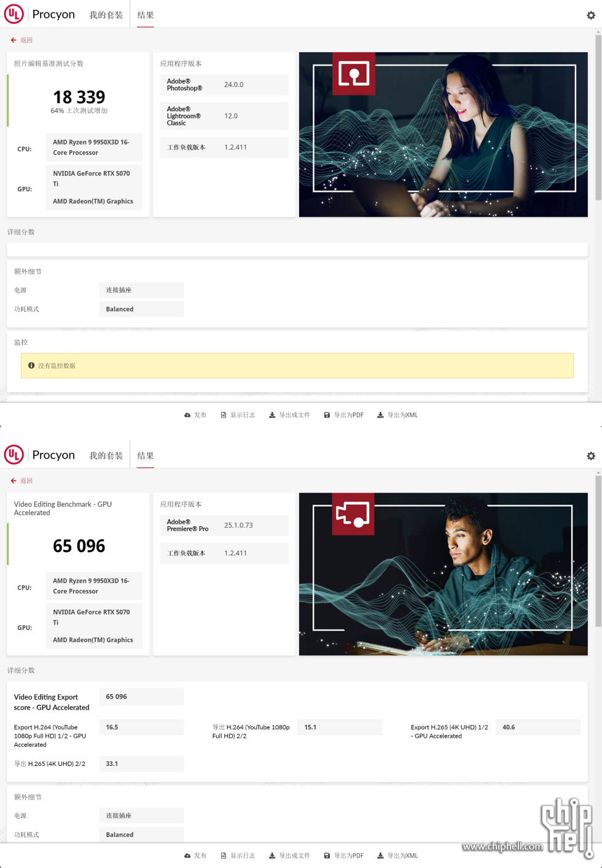Open settings gear in photo editing results window
Viewport: 602px width, 868px height.
pos(591,15)
